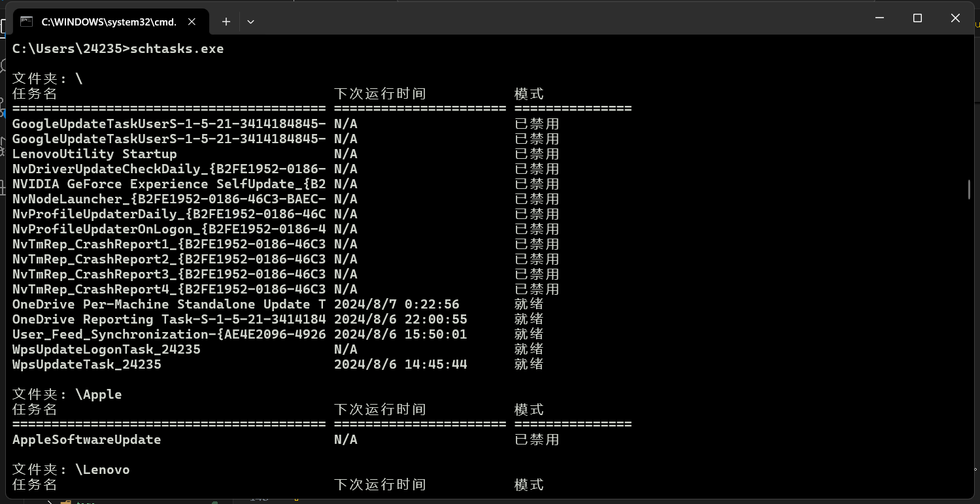Click the 文件夹: \Apple folder heading
The height and width of the screenshot is (504, 980).
67,395
